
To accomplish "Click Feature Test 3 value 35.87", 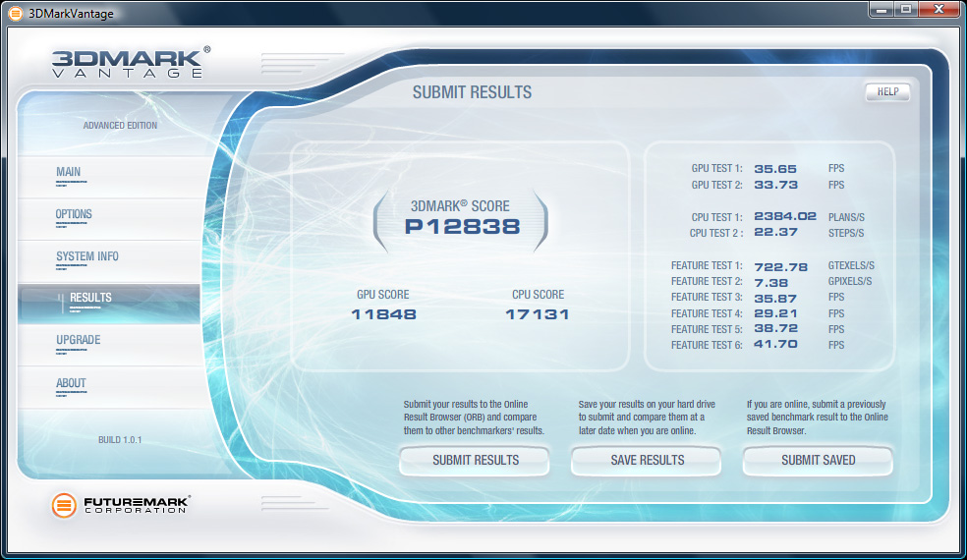I will coord(775,299).
